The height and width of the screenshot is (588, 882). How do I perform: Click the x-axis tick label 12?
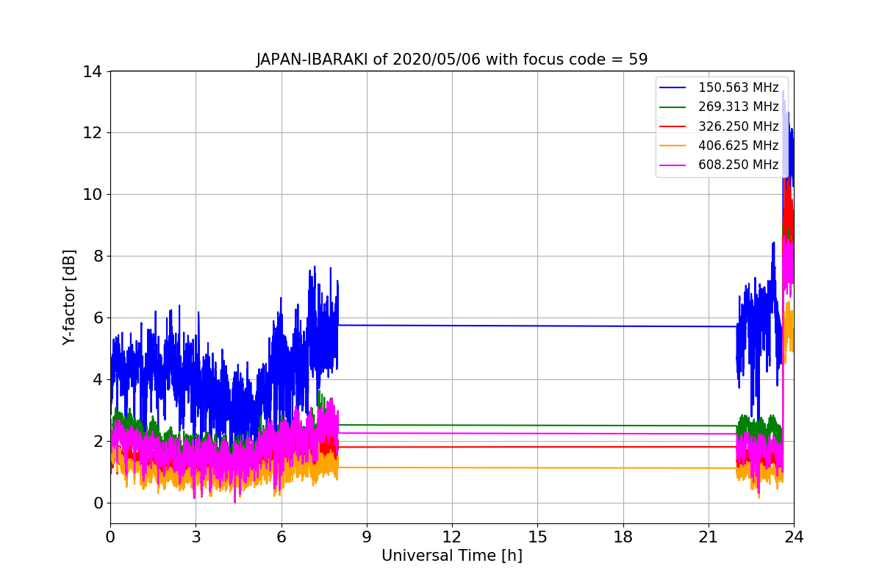[x=452, y=537]
